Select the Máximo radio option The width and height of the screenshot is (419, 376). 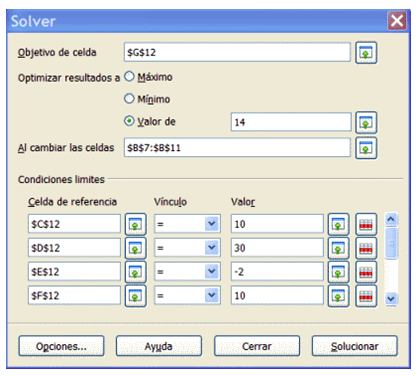point(129,77)
